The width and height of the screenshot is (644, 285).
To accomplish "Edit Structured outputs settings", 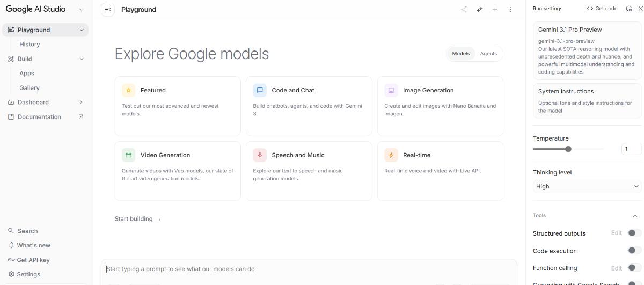I will [616, 233].
